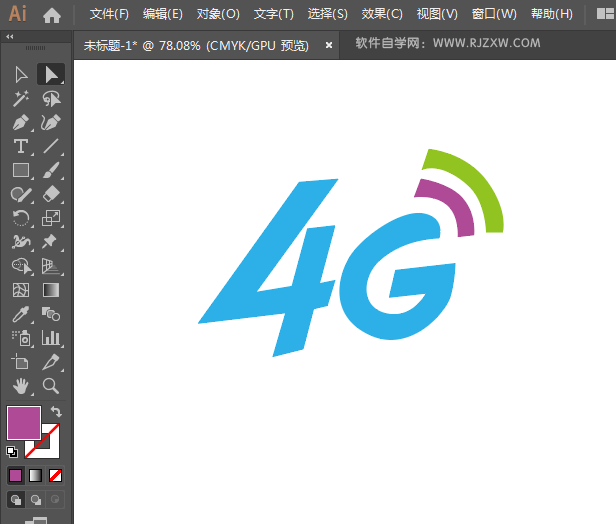Select the Direct Selection tool
This screenshot has height=524, width=616.
pos(51,75)
